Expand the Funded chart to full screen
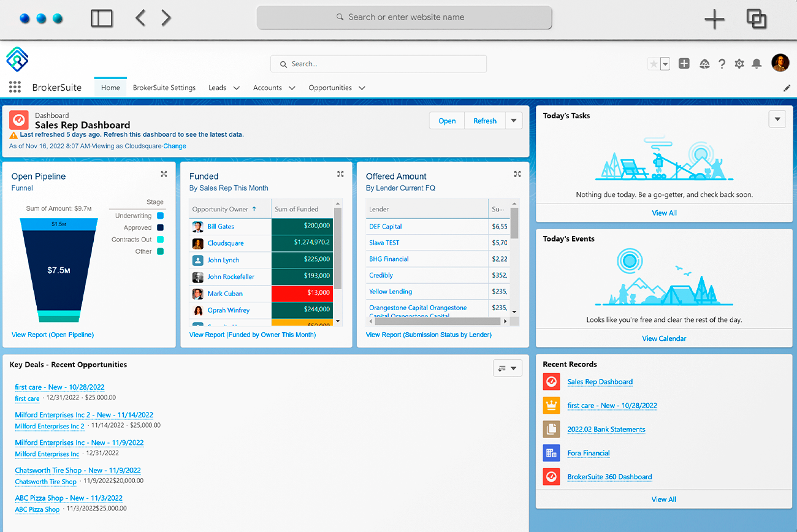 340,174
